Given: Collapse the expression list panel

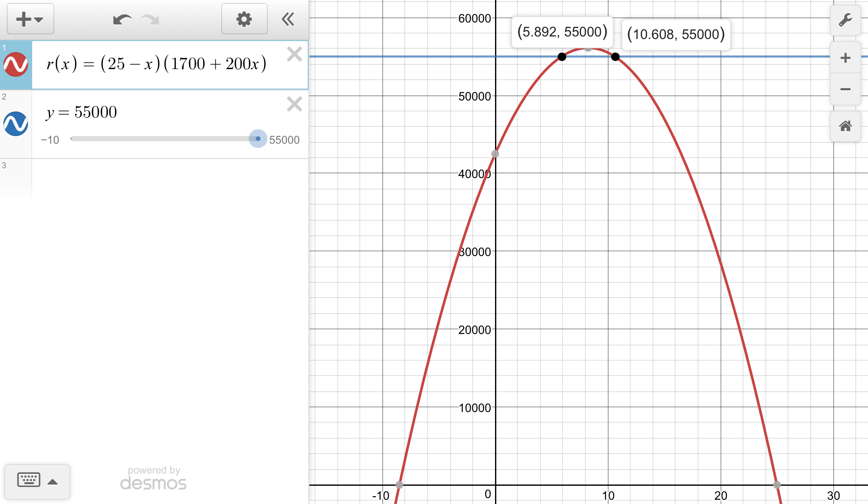Looking at the screenshot, I should (x=288, y=19).
